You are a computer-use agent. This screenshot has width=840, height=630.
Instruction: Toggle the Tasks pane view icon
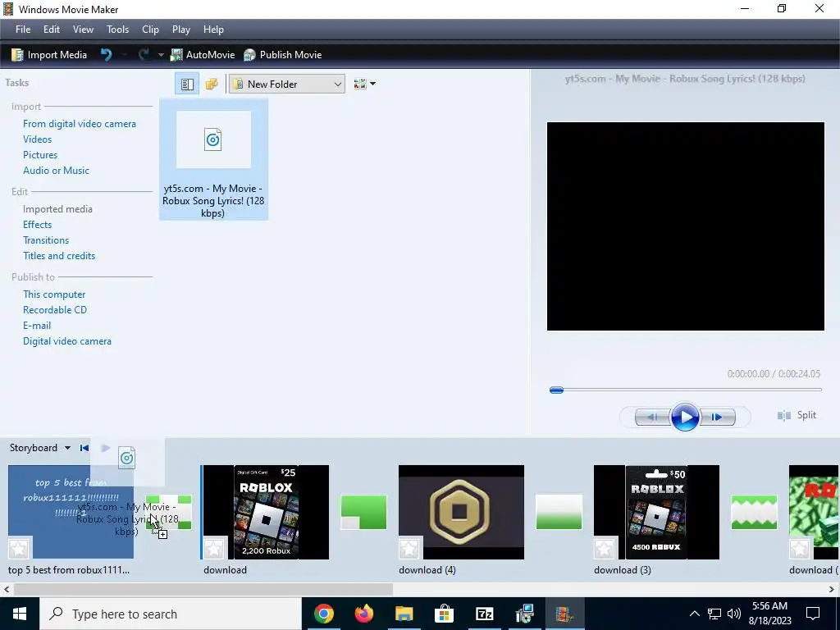[x=187, y=84]
